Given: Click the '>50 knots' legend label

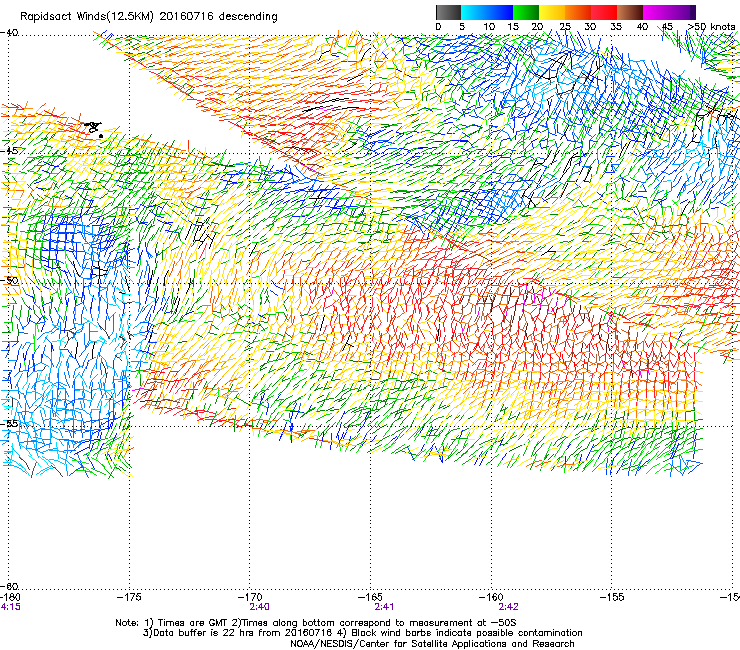Looking at the screenshot, I should pyautogui.click(x=712, y=26).
